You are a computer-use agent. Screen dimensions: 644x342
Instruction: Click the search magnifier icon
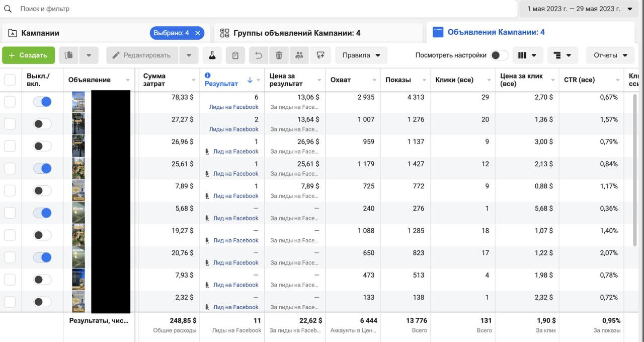8,9
